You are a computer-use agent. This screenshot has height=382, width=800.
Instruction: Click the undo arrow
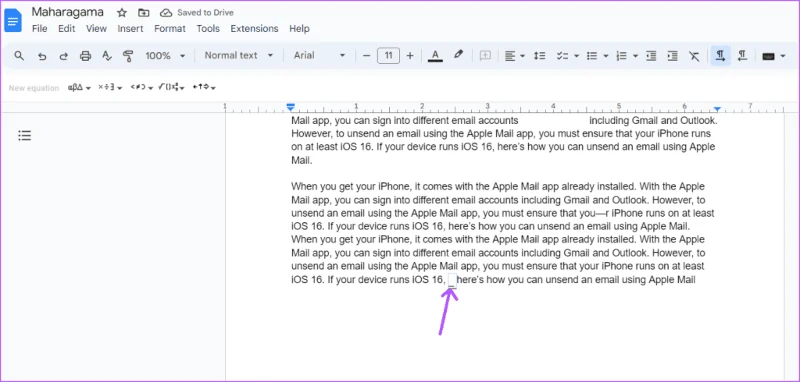point(42,56)
